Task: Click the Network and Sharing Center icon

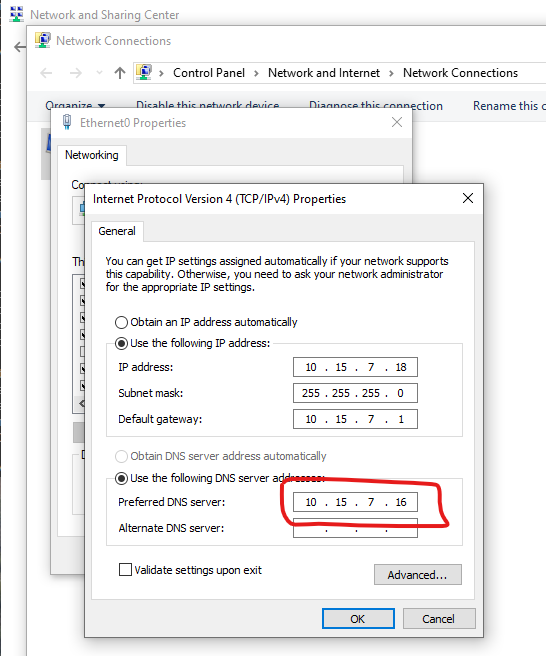Action: (x=16, y=14)
